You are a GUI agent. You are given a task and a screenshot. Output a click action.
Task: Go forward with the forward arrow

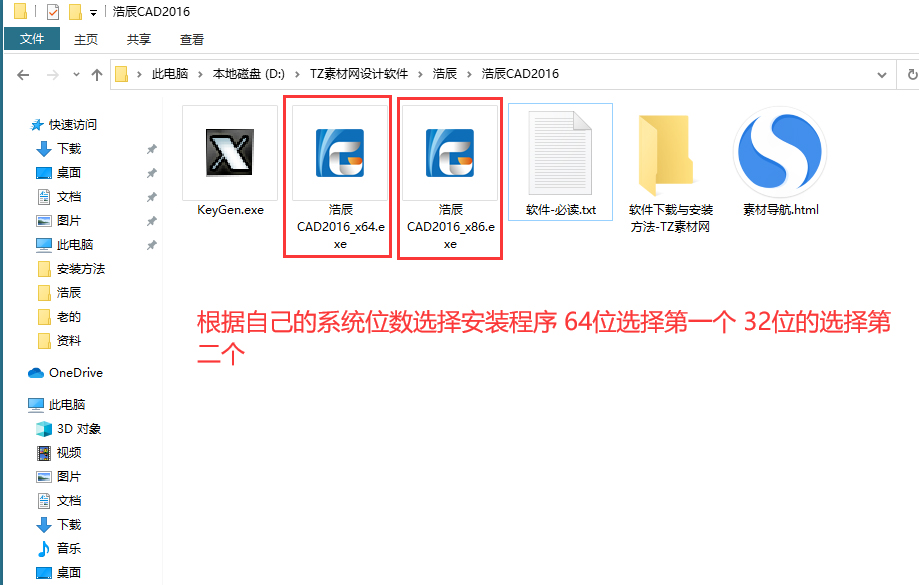[x=52, y=74]
